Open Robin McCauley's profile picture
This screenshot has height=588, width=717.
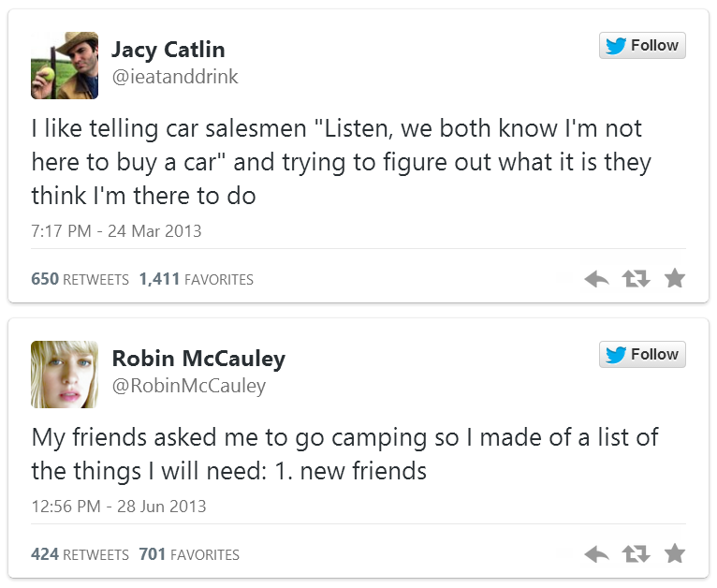point(65,375)
